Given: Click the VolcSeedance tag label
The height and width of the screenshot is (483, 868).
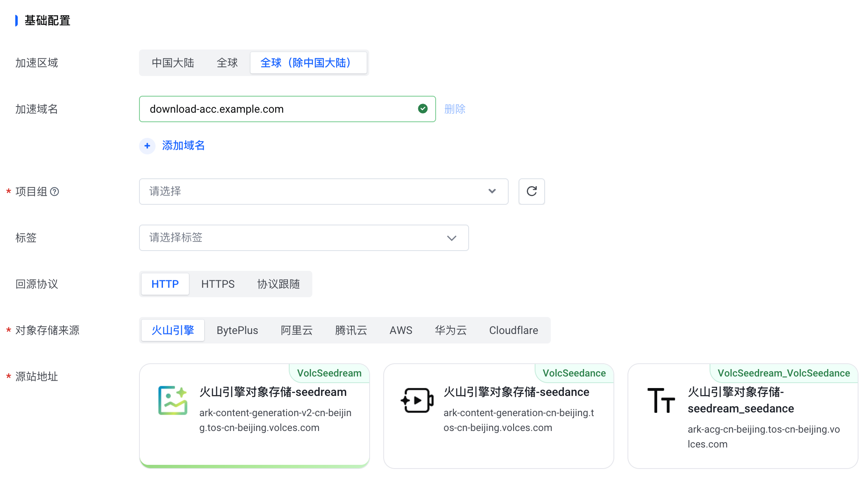Looking at the screenshot, I should click(574, 373).
